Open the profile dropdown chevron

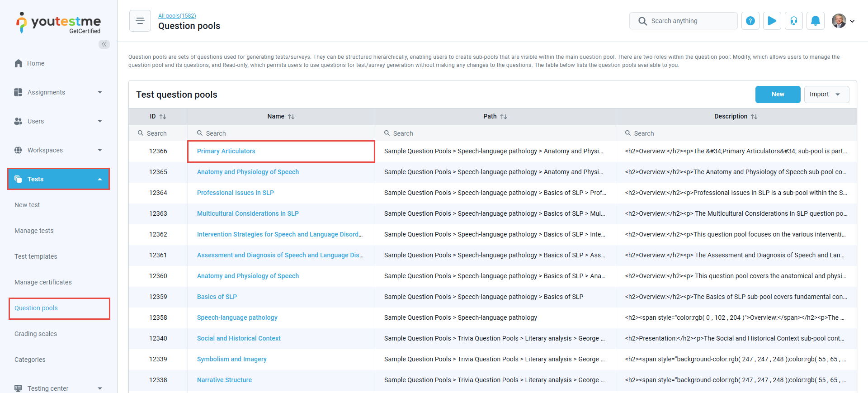coord(852,21)
